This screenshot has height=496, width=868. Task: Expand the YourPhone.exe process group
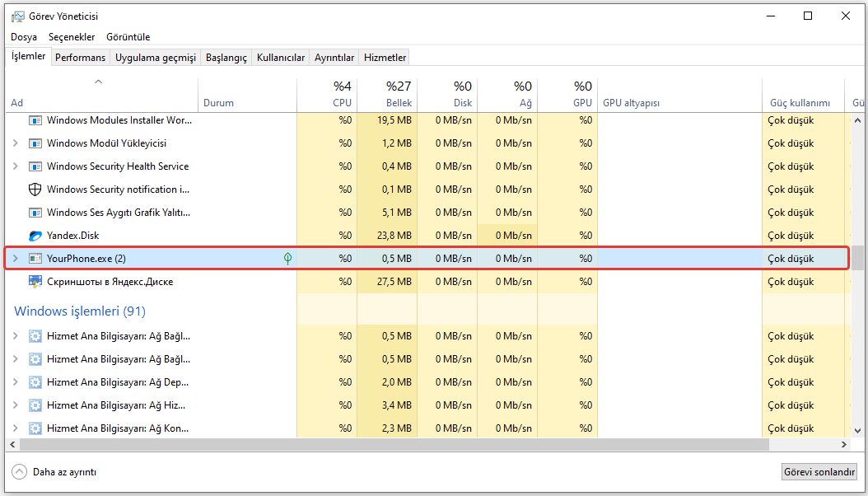(x=16, y=259)
